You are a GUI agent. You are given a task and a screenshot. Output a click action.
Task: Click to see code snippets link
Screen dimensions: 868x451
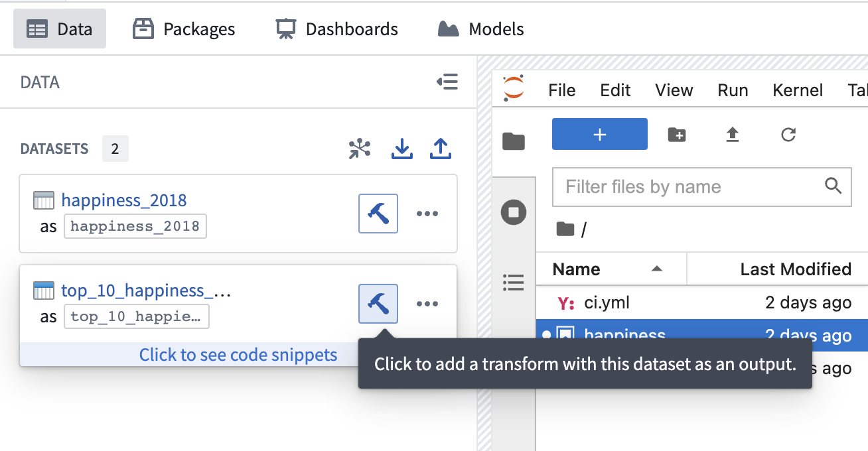(238, 355)
